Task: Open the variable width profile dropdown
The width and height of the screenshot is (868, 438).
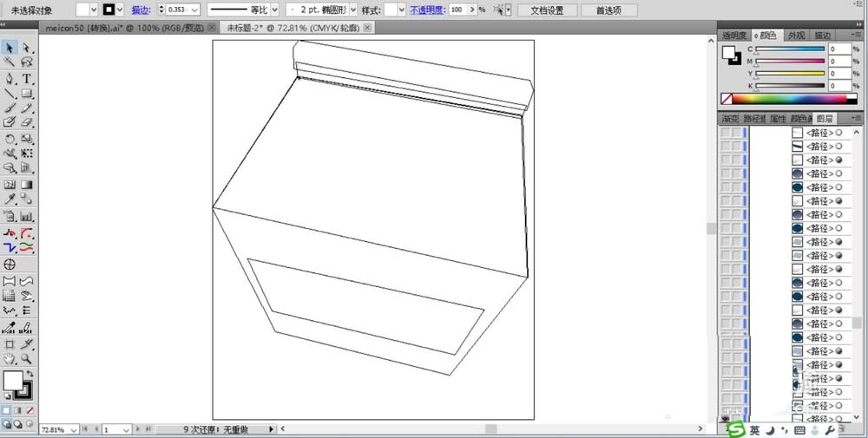Action: (x=274, y=10)
